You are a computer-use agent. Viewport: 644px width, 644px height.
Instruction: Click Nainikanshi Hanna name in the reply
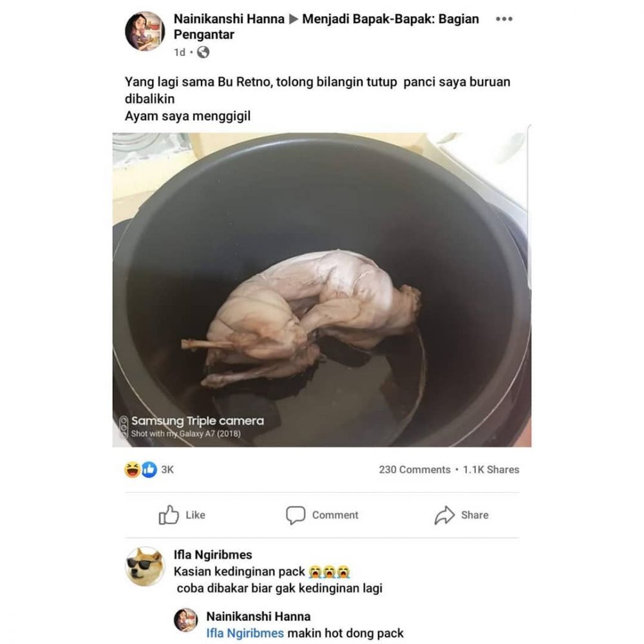258,616
